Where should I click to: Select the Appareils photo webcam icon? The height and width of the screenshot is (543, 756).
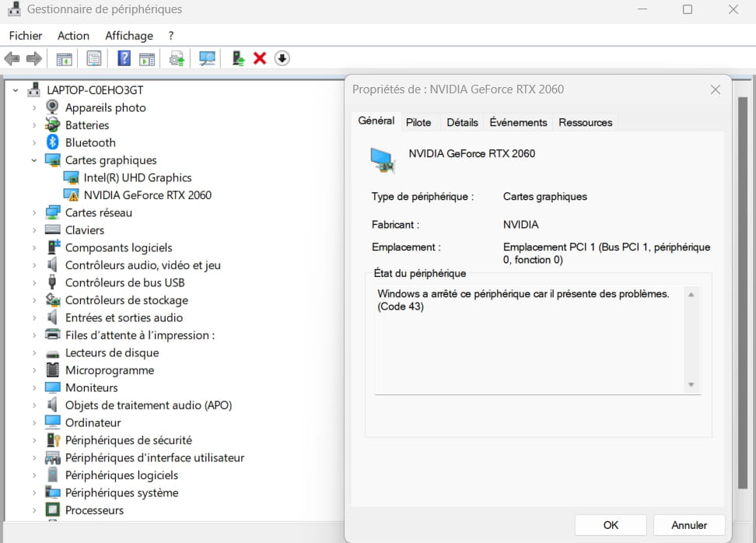[x=52, y=107]
